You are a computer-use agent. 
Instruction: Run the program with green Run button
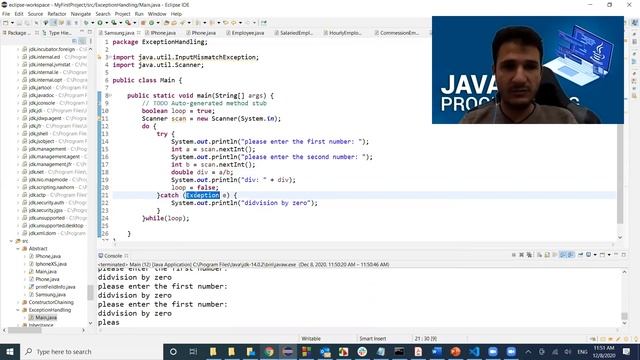click(x=100, y=23)
